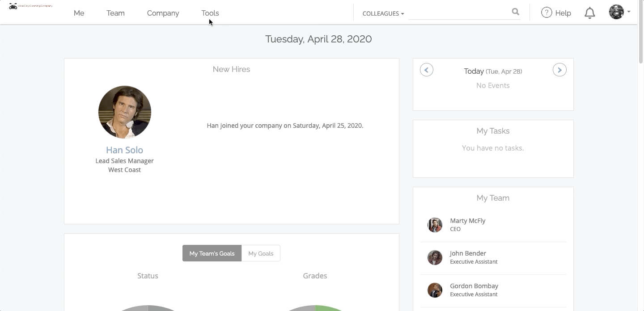Go to previous day in calendar

click(x=427, y=70)
